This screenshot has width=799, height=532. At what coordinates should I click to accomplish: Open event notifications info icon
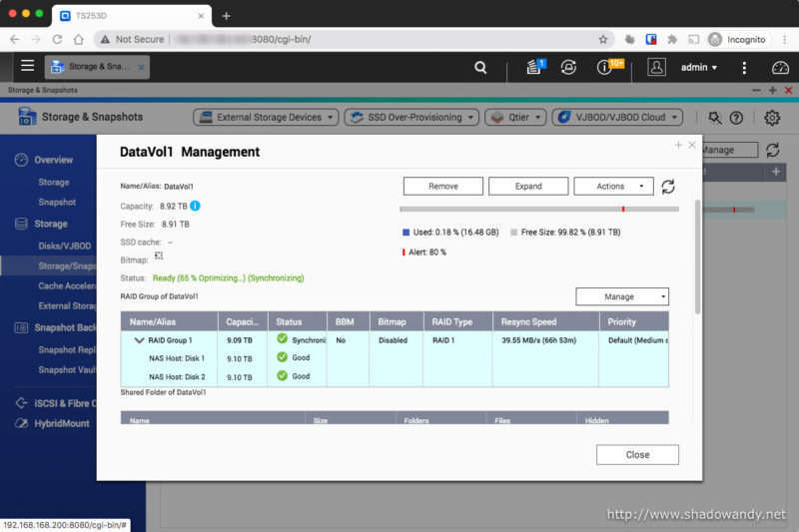coord(605,68)
